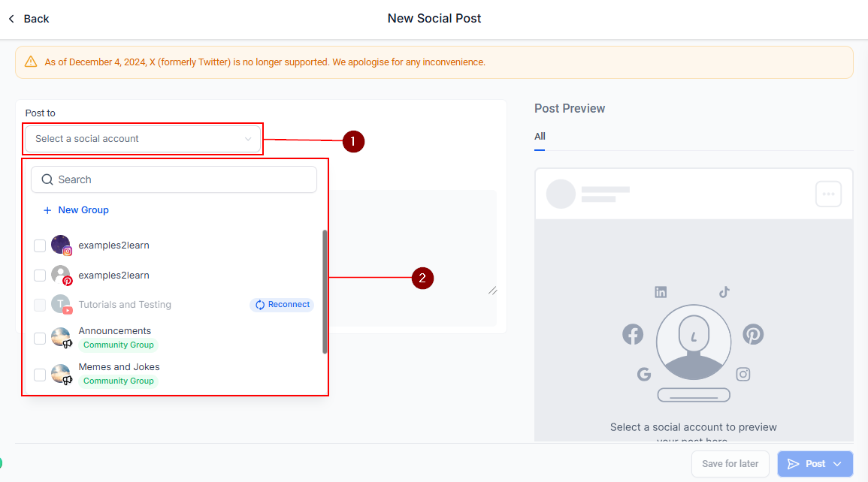Check the Pinterest examples2learn account checkbox
This screenshot has height=482, width=868.
(40, 276)
